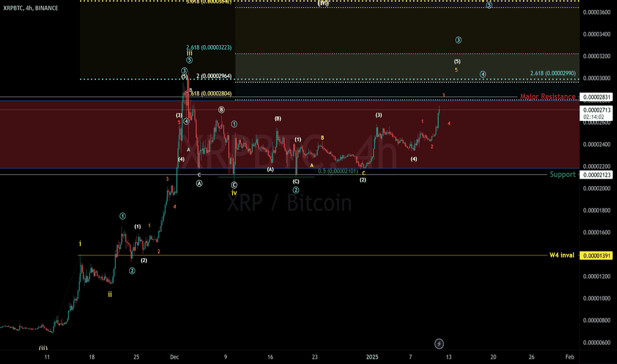Click the 02:14:02 candle countdown timer
Image resolution: width=617 pixels, height=364 pixels.
(593, 117)
